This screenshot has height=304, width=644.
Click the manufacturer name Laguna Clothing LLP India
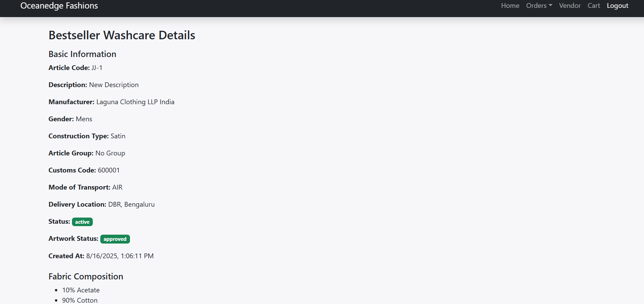[x=135, y=102]
